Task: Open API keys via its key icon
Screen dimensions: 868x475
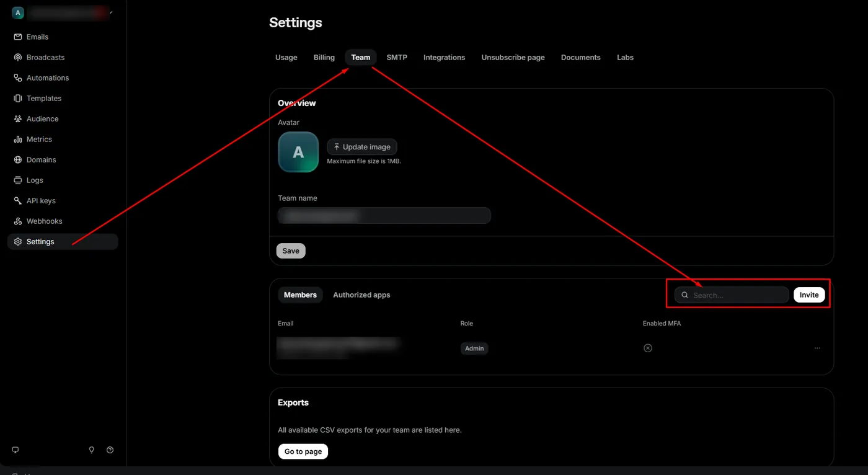Action: click(18, 201)
